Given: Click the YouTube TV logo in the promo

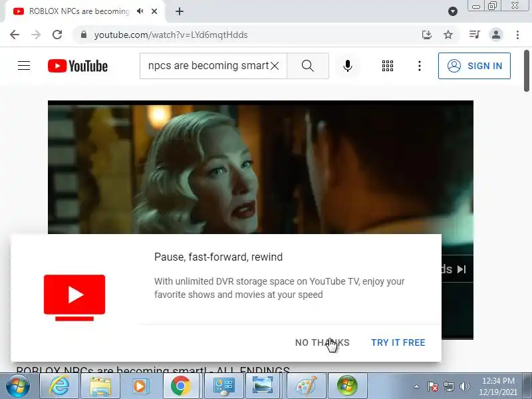Looking at the screenshot, I should (x=74, y=297).
